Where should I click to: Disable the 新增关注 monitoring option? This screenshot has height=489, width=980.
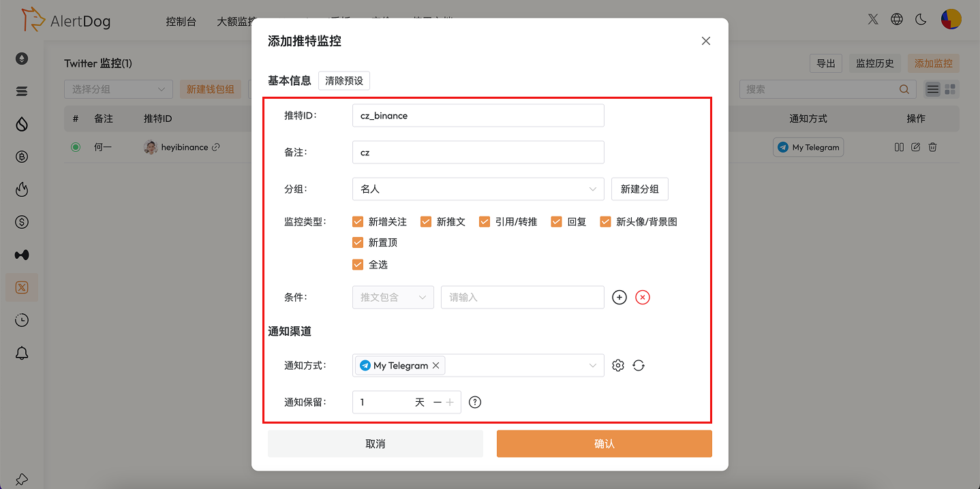(358, 221)
